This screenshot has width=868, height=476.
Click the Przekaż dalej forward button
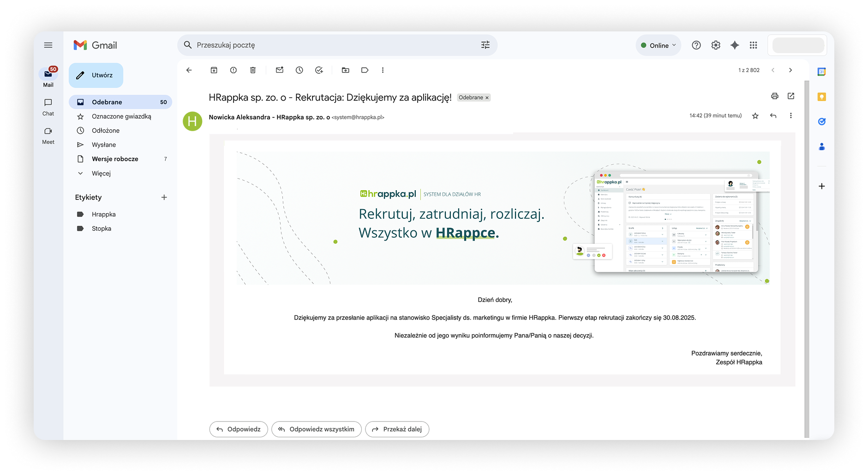(x=397, y=429)
